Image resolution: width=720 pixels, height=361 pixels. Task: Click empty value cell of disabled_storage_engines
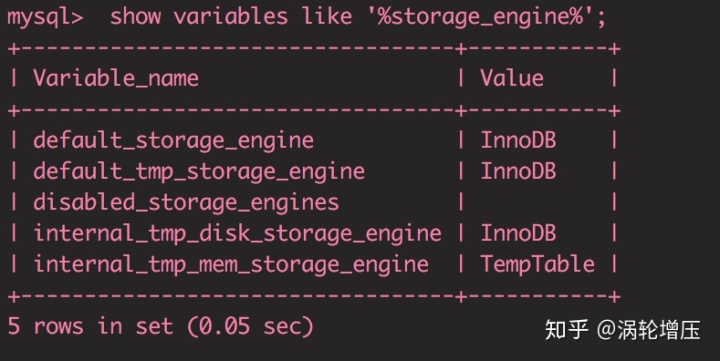click(x=537, y=203)
